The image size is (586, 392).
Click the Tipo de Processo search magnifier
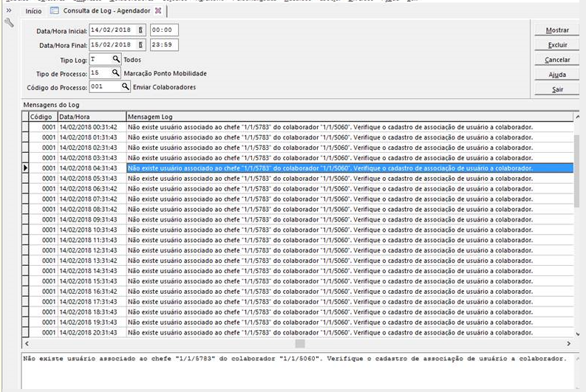click(116, 73)
